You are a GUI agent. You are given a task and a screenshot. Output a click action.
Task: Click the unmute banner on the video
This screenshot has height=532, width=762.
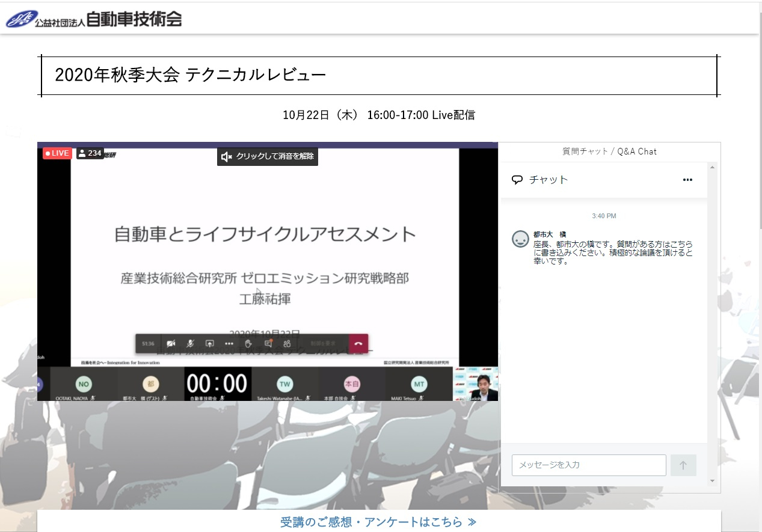(x=268, y=157)
